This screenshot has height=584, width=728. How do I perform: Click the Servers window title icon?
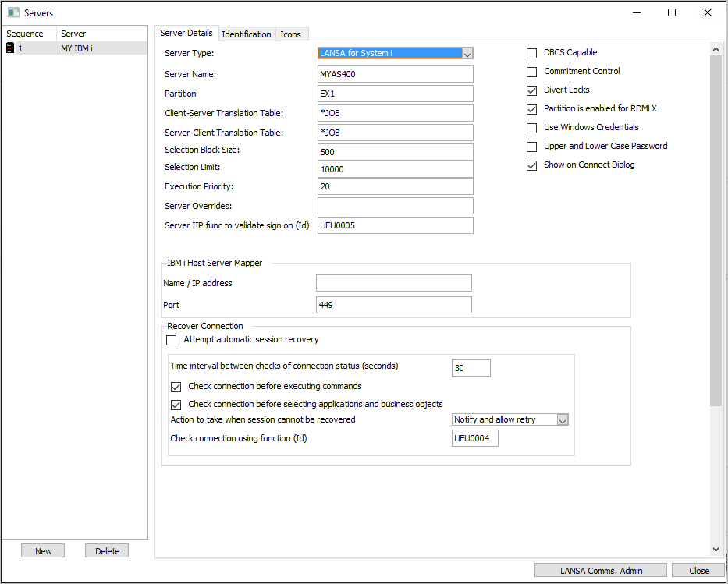[13, 13]
